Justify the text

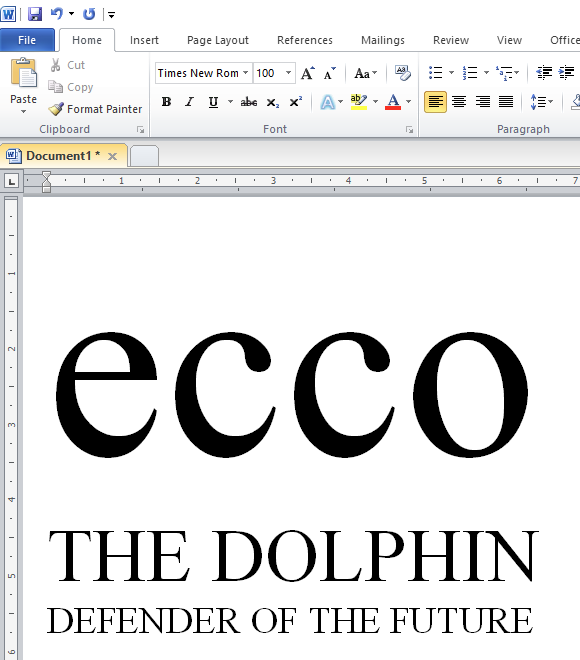[x=506, y=102]
